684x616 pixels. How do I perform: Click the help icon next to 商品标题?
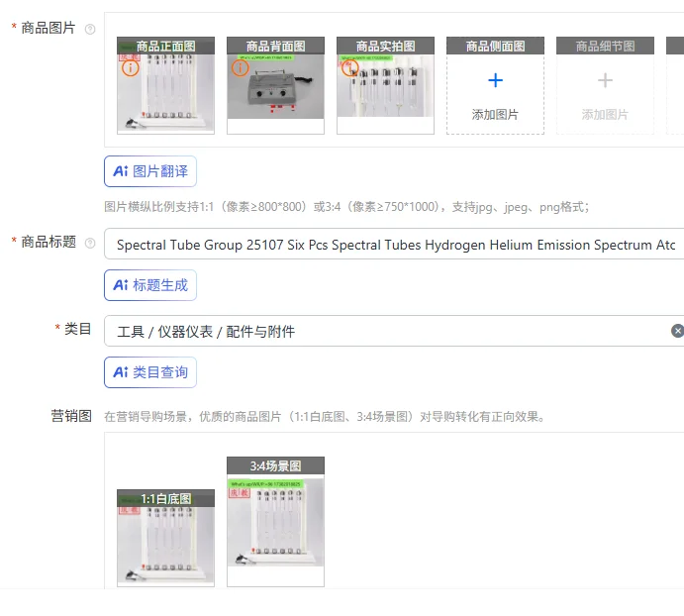click(90, 244)
